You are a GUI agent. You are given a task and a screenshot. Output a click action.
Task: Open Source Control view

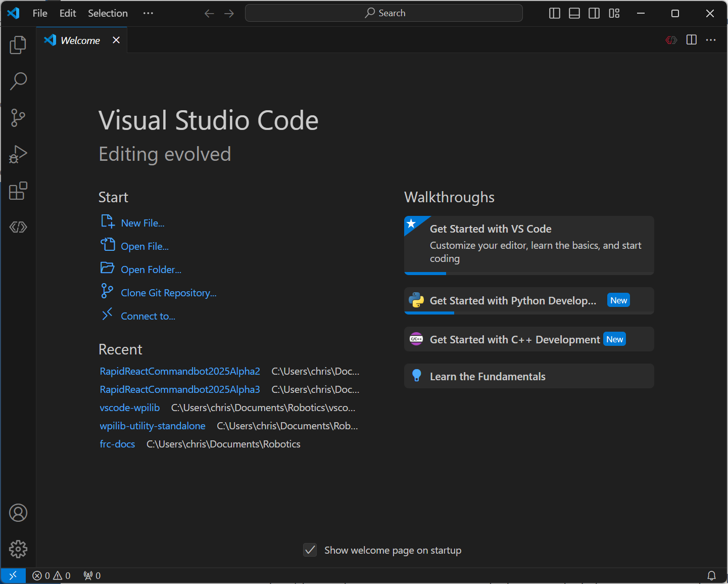(18, 118)
